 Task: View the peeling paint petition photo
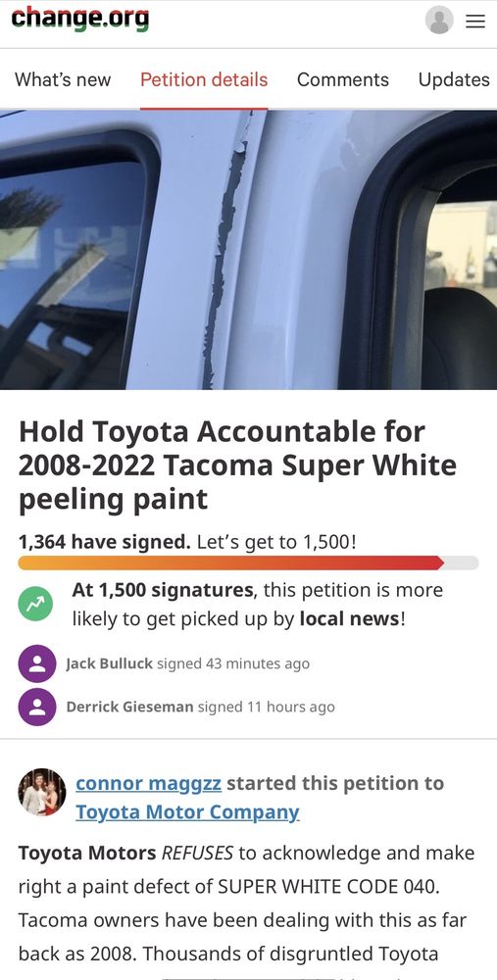[x=248, y=250]
